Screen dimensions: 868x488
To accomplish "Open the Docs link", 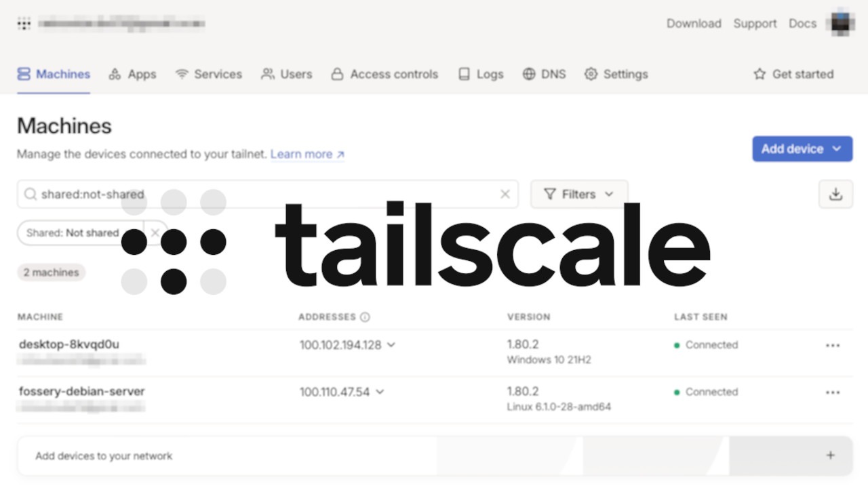I will [x=802, y=24].
